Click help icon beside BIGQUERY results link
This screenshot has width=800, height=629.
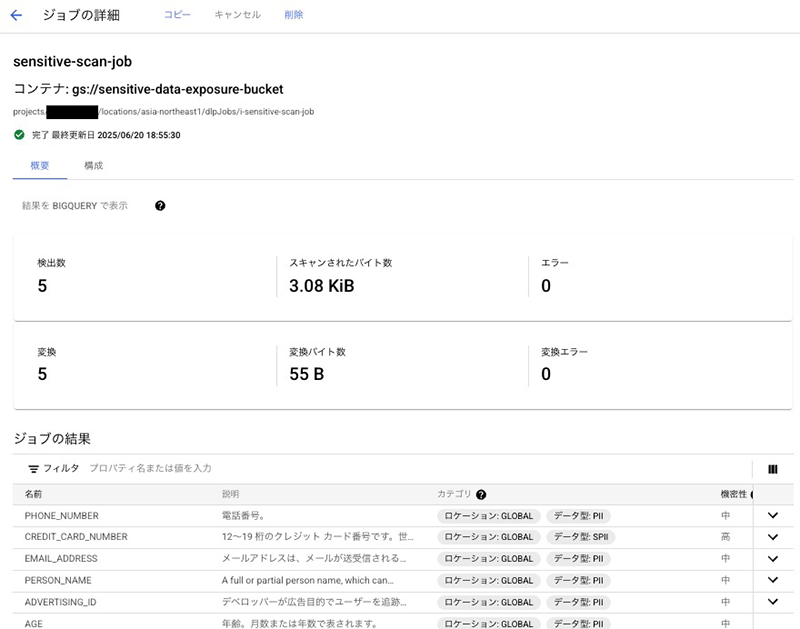(x=160, y=206)
